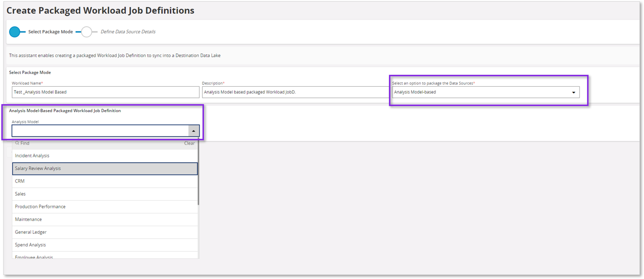Select Employee Analysis at list bottom

tap(105, 255)
